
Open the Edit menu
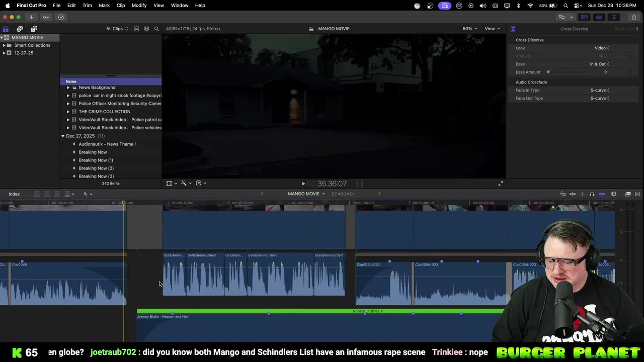71,6
